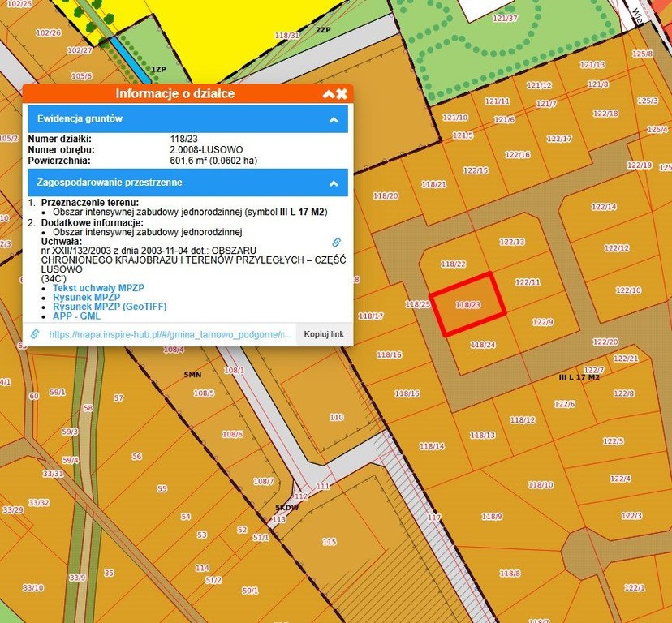Screen dimensions: 672x623
Task: Click parcel label 122/20
Action: (x=605, y=342)
